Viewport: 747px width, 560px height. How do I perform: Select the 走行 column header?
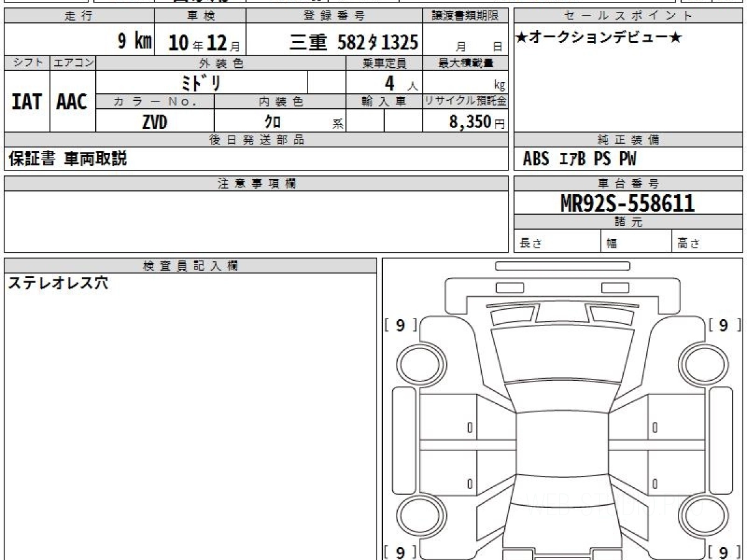click(x=79, y=17)
